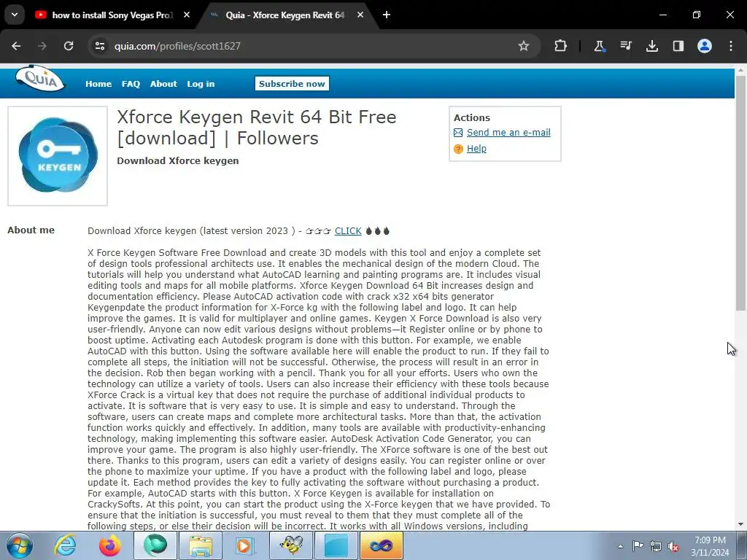Follow the CLICK download link

click(348, 231)
